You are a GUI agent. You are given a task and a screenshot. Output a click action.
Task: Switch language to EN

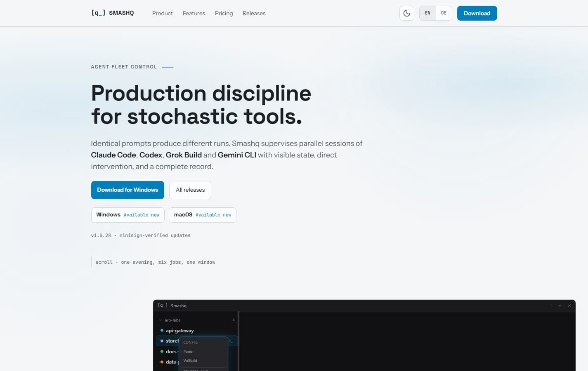click(427, 13)
